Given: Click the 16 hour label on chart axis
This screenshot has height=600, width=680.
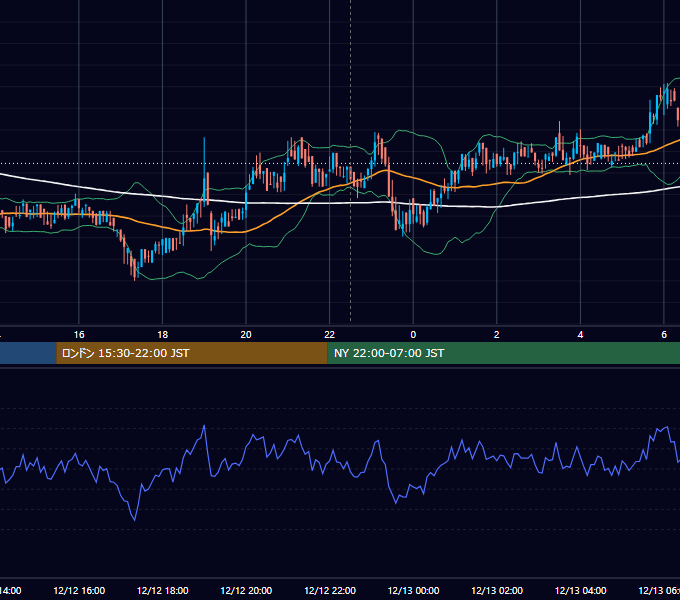Looking at the screenshot, I should [79, 335].
